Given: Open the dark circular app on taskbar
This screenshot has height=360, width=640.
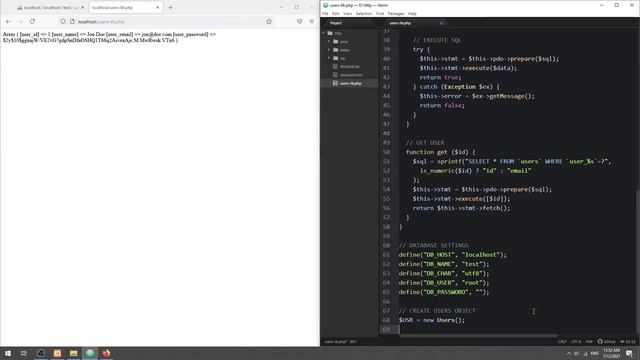Looking at the screenshot, I should click(x=41, y=353).
